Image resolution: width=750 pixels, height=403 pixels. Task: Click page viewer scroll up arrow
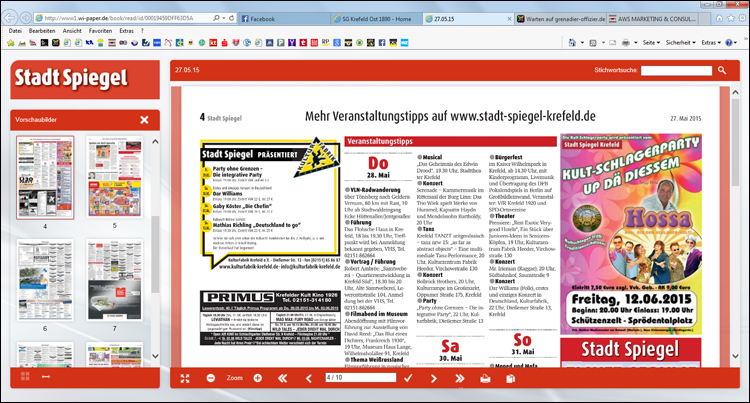[x=735, y=93]
